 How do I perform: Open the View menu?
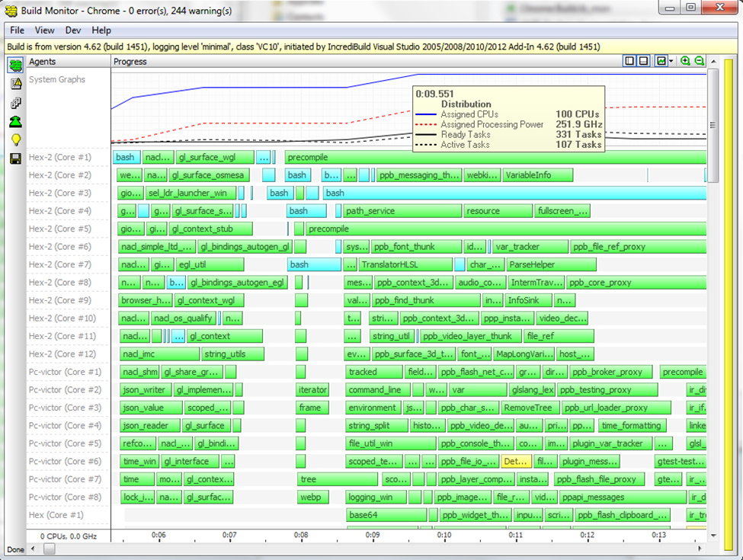pyautogui.click(x=44, y=30)
